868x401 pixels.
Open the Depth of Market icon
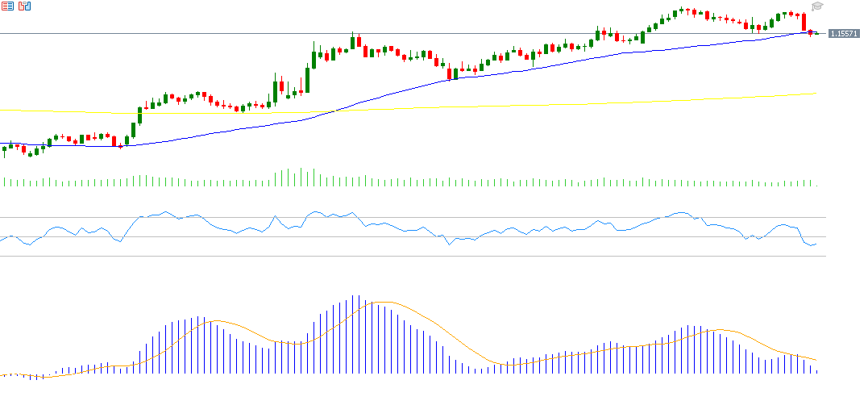pos(24,6)
